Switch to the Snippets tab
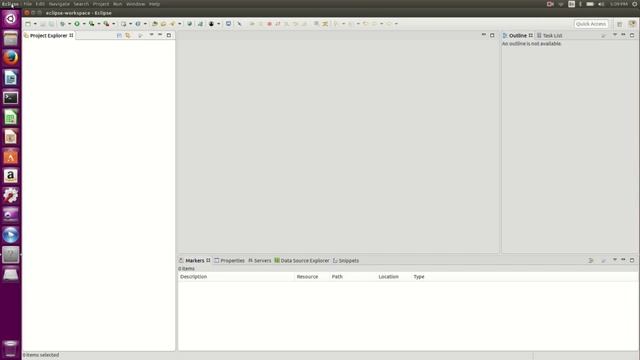Screen dimensions: 640x360 (x=346, y=260)
